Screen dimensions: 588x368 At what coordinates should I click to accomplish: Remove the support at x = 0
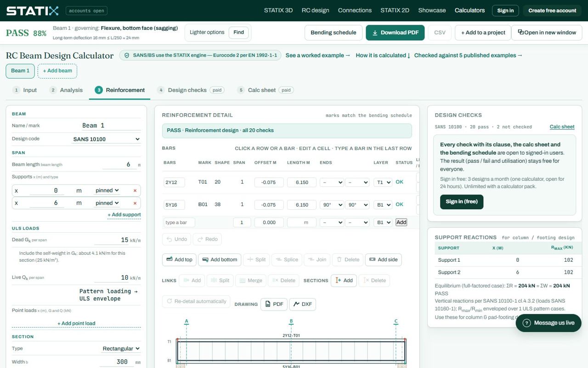135,190
